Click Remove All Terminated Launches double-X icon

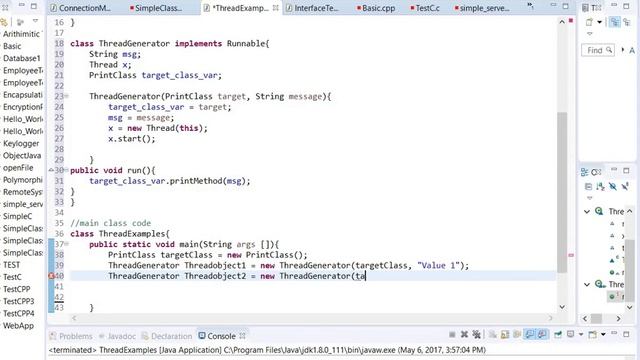pos(476,335)
